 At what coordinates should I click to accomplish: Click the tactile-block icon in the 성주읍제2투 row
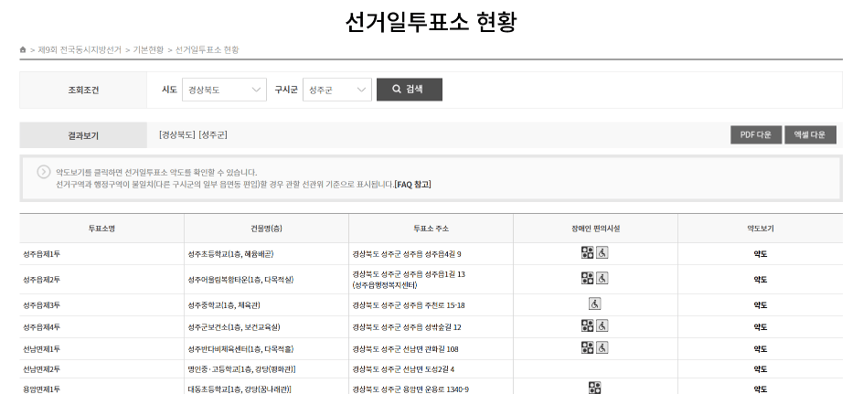(587, 278)
